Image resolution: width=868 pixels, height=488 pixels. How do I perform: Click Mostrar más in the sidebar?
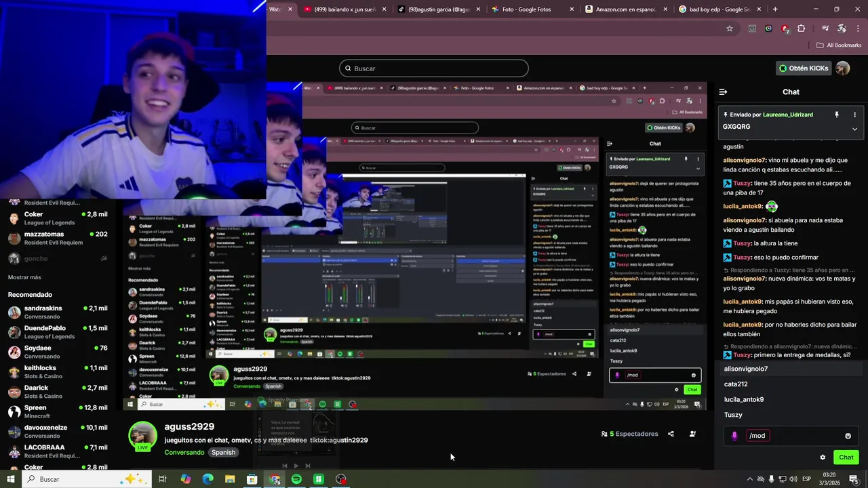point(24,277)
